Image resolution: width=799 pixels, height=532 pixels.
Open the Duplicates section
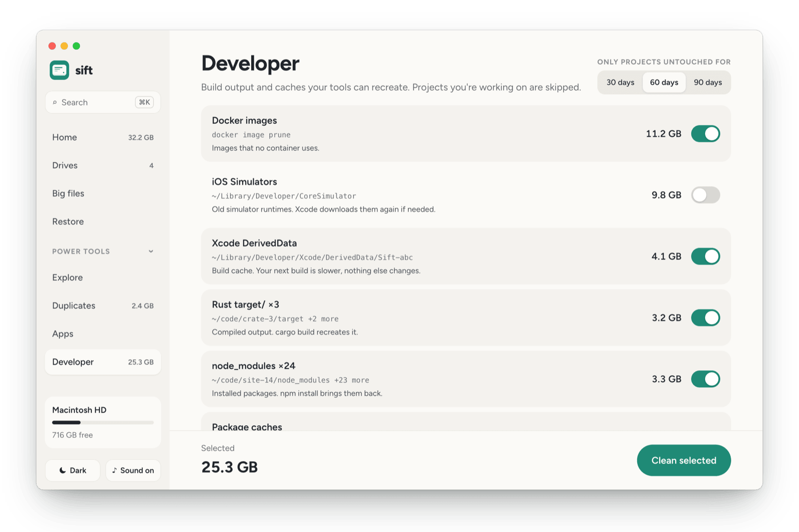point(103,305)
